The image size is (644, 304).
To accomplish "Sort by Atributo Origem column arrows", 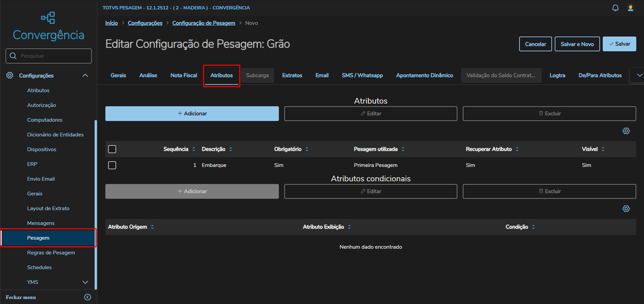I will 152,227.
